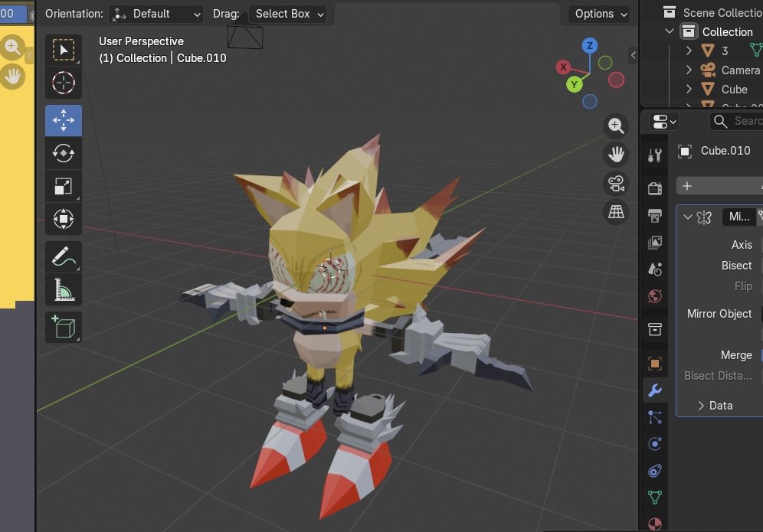763x532 pixels.
Task: Open the Orientation Default dropdown
Action: [156, 14]
